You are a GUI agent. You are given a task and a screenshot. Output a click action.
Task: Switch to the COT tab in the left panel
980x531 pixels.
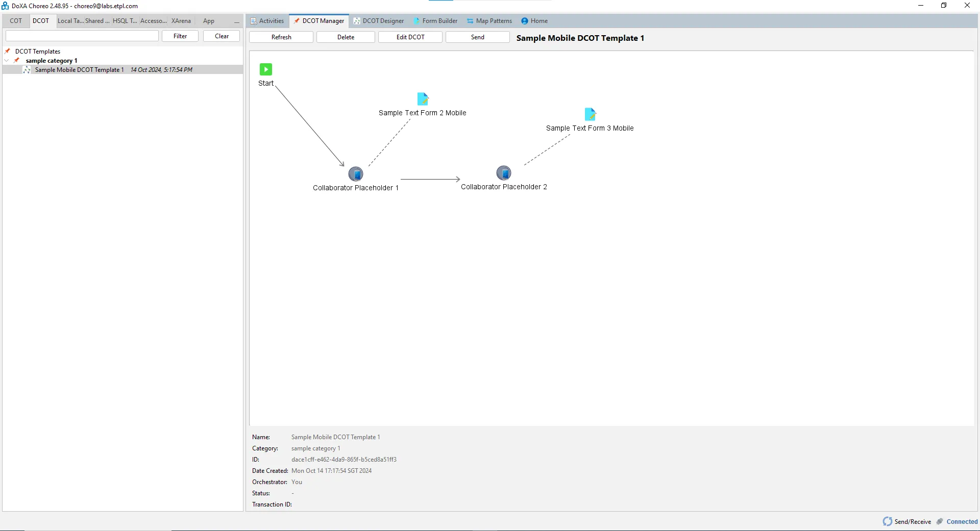point(16,21)
